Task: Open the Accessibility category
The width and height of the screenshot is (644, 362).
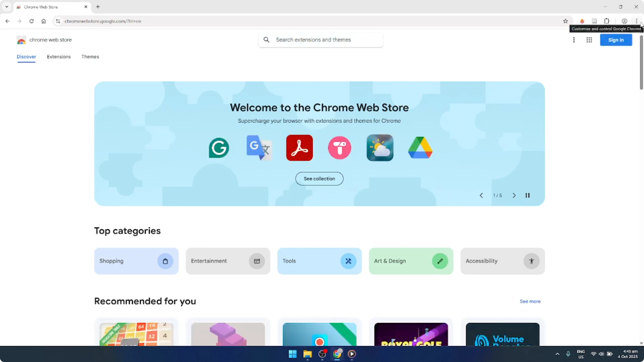Action: point(502,261)
